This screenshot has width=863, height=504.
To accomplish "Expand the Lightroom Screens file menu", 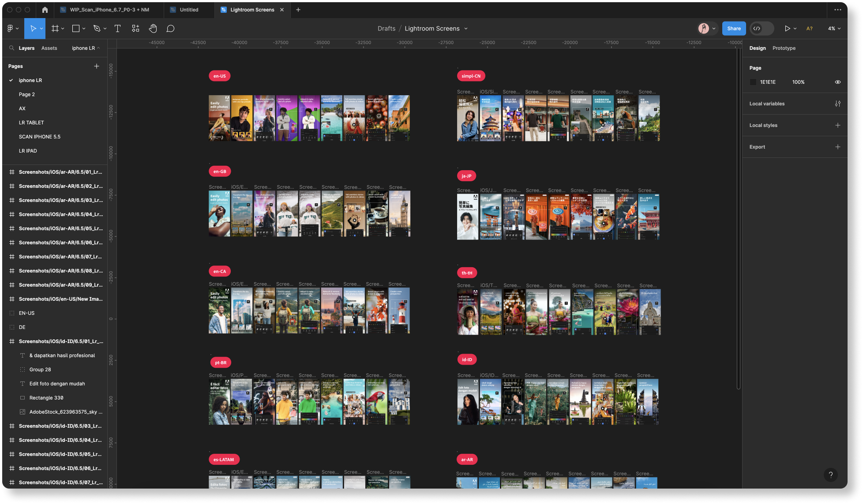I will (466, 29).
